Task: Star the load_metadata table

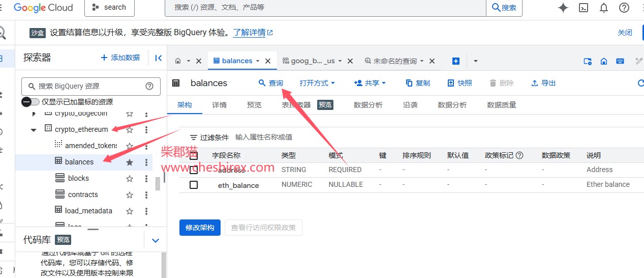Action: coord(130,211)
